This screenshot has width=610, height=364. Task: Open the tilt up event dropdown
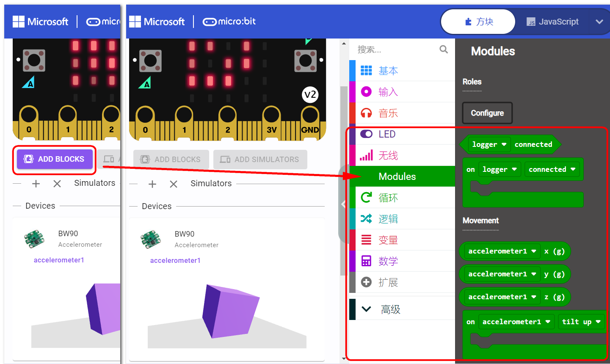pos(581,322)
